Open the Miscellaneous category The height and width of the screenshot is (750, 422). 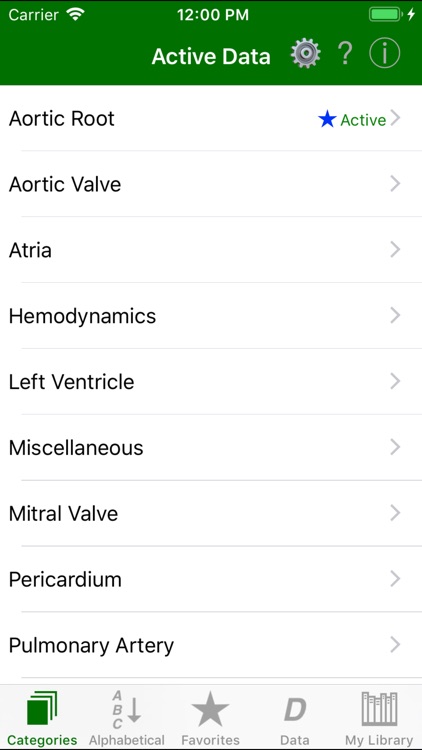point(211,448)
